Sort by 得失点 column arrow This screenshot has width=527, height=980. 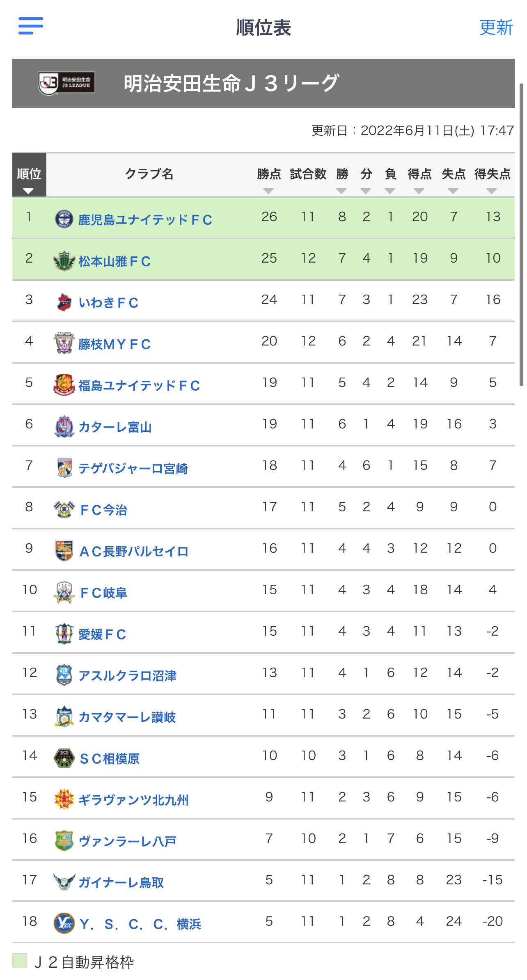tap(492, 191)
